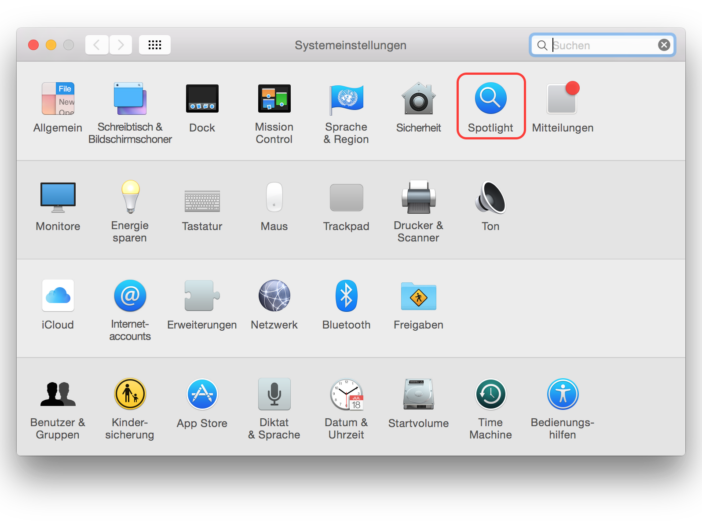Open Time Machine settings
This screenshot has height=526, width=702.
491,408
